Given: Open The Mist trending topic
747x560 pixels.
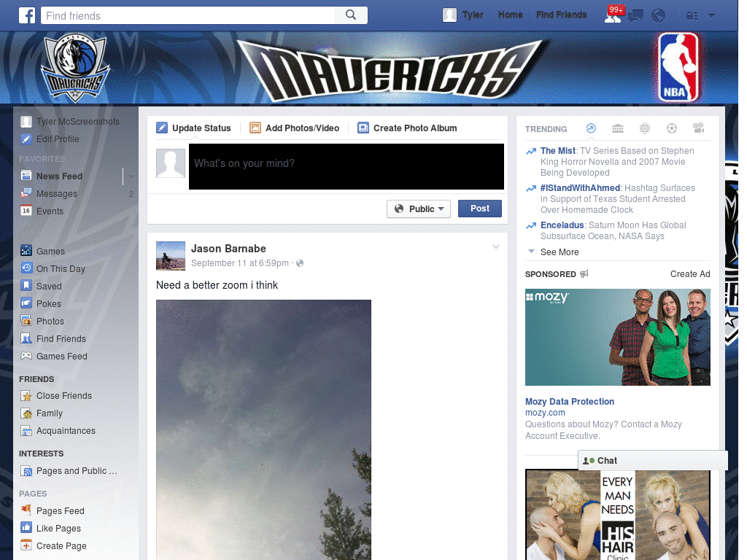Looking at the screenshot, I should (558, 150).
